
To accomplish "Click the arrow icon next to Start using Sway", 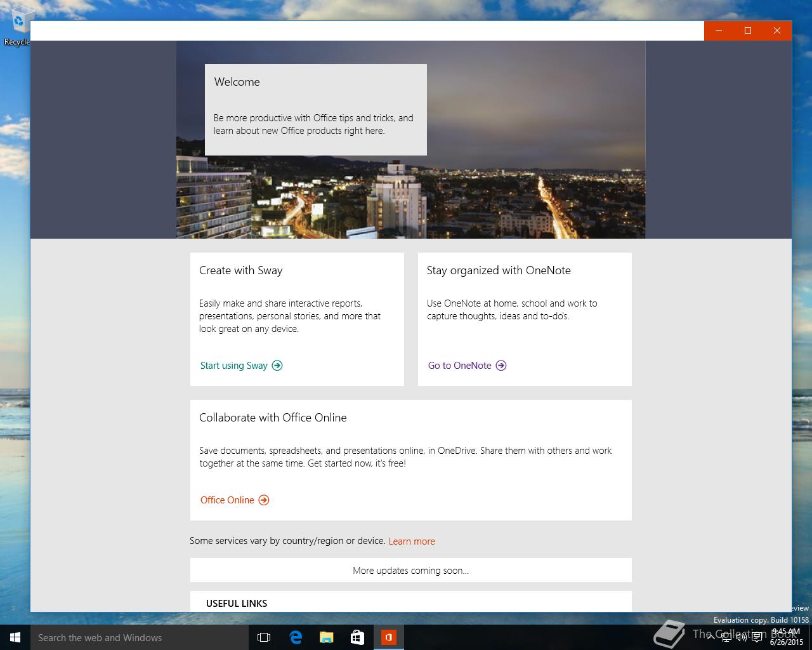I will pos(277,366).
